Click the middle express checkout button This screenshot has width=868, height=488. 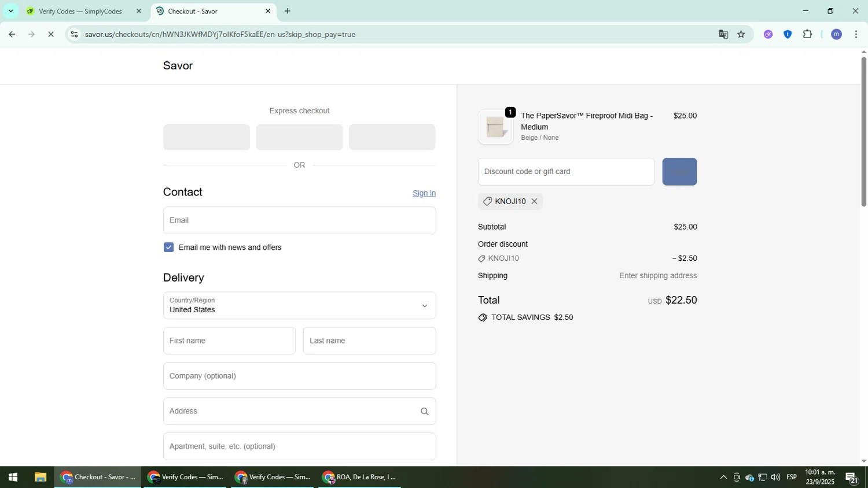(x=299, y=137)
